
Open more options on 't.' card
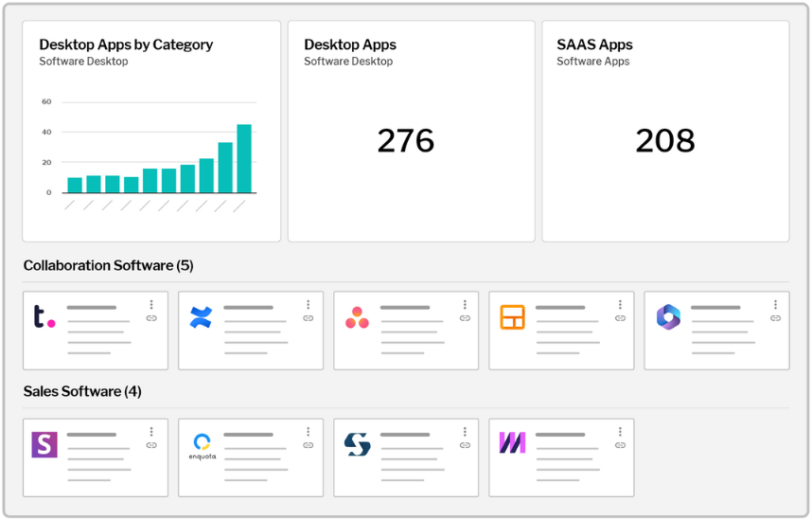[x=151, y=304]
